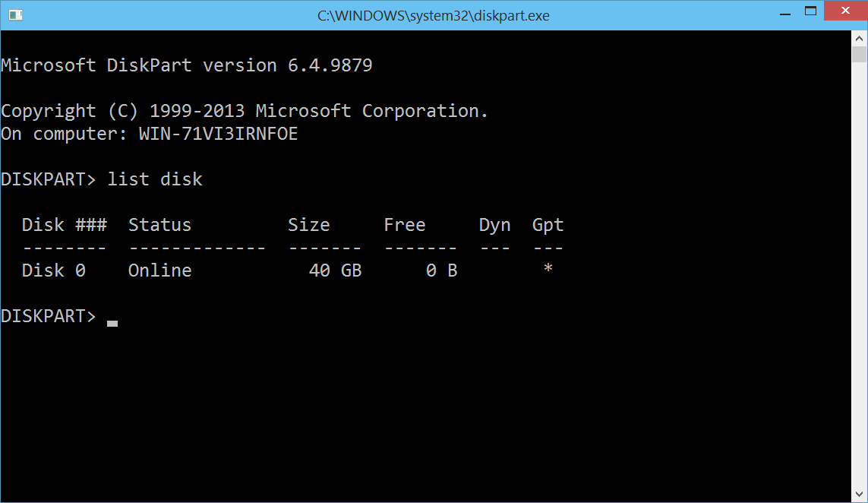Open the DiskPart window system menu icon
The height and width of the screenshot is (503, 868).
point(14,14)
